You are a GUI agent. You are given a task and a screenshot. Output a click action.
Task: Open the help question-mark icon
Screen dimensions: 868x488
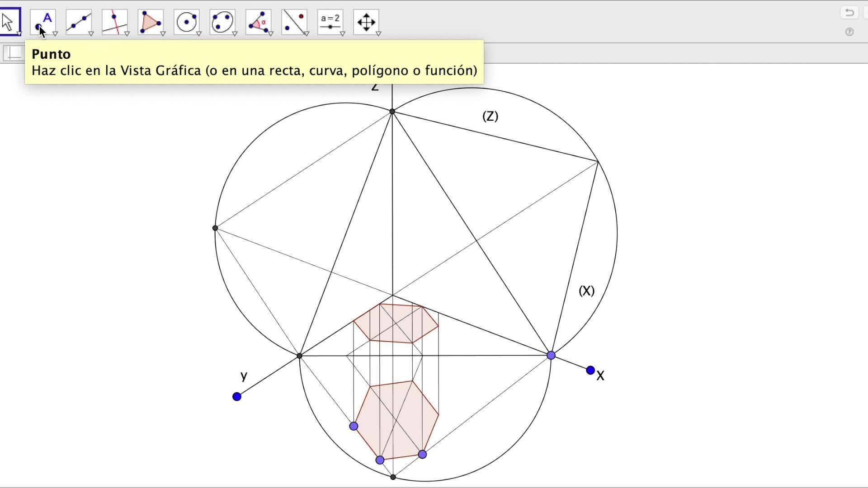(x=849, y=32)
